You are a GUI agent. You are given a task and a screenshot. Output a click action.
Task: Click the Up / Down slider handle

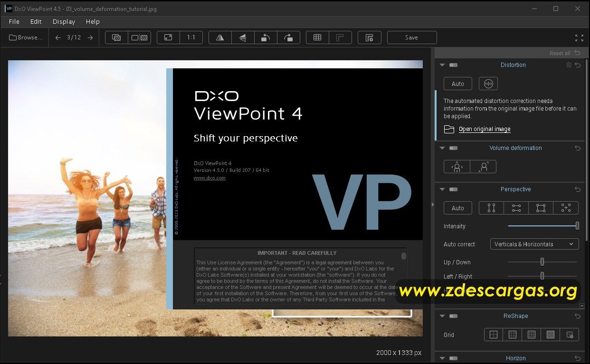click(x=542, y=262)
